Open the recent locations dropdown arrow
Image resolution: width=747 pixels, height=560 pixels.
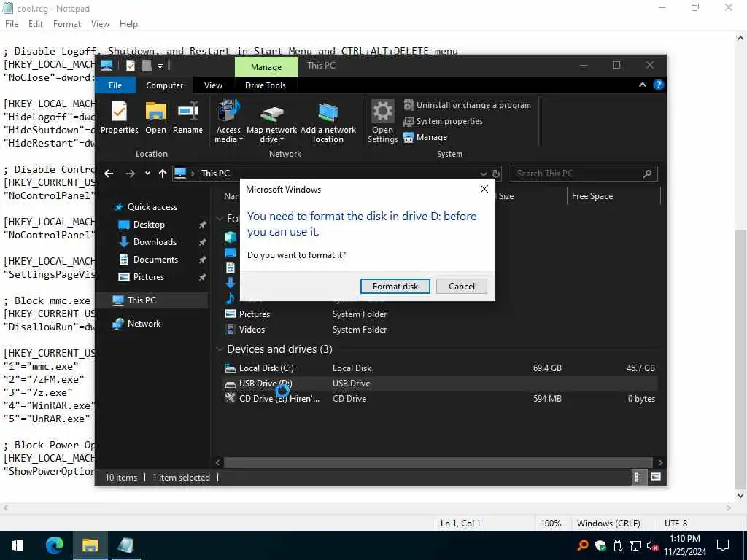147,174
